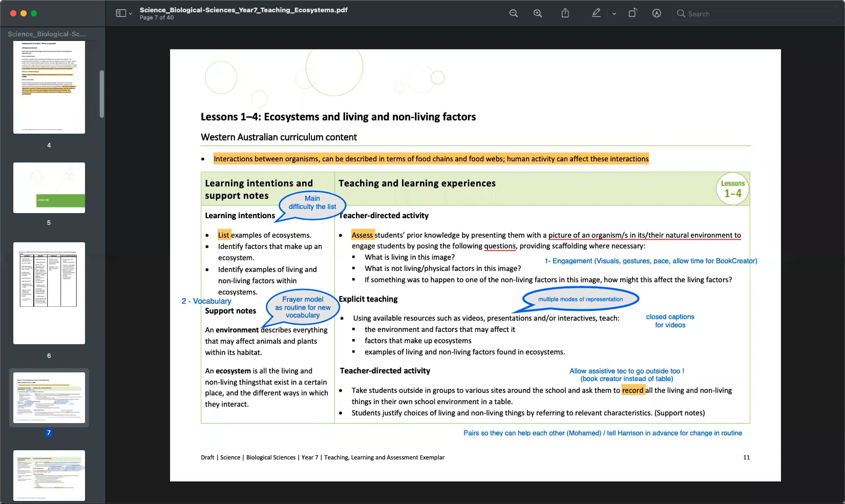Click the Search field in the toolbar

(756, 14)
